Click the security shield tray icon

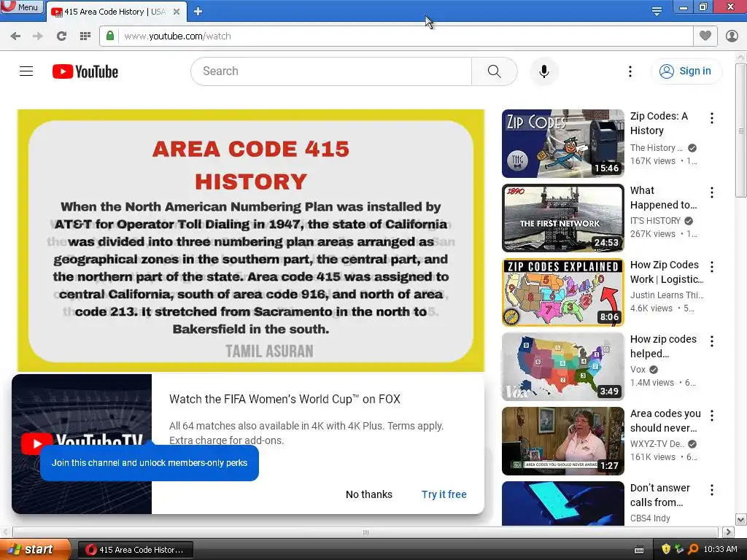coord(666,549)
